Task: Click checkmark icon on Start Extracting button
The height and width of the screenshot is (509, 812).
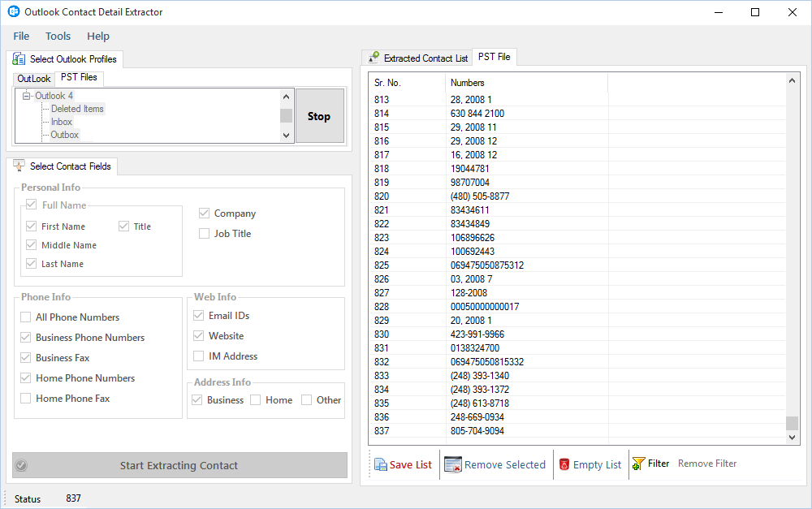Action: (x=21, y=465)
